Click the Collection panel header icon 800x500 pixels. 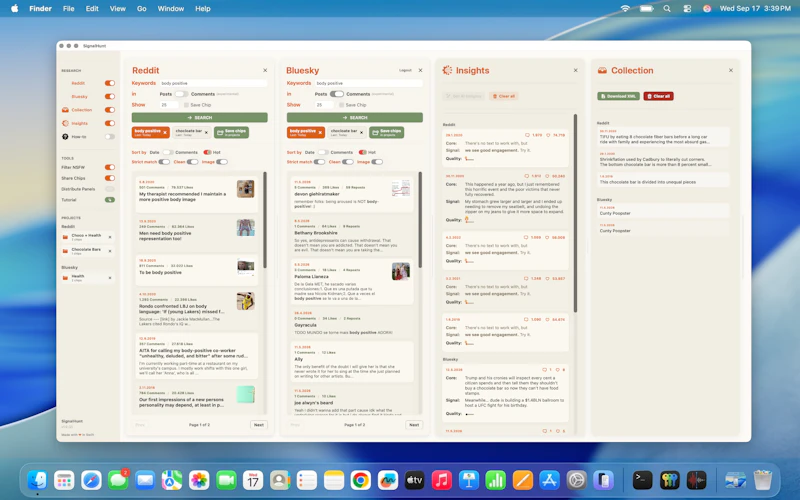click(603, 70)
